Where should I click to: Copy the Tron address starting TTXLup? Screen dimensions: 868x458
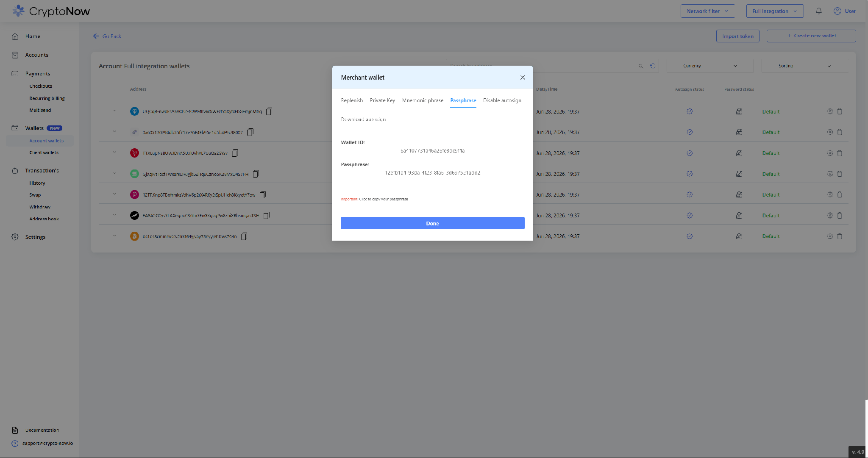235,153
